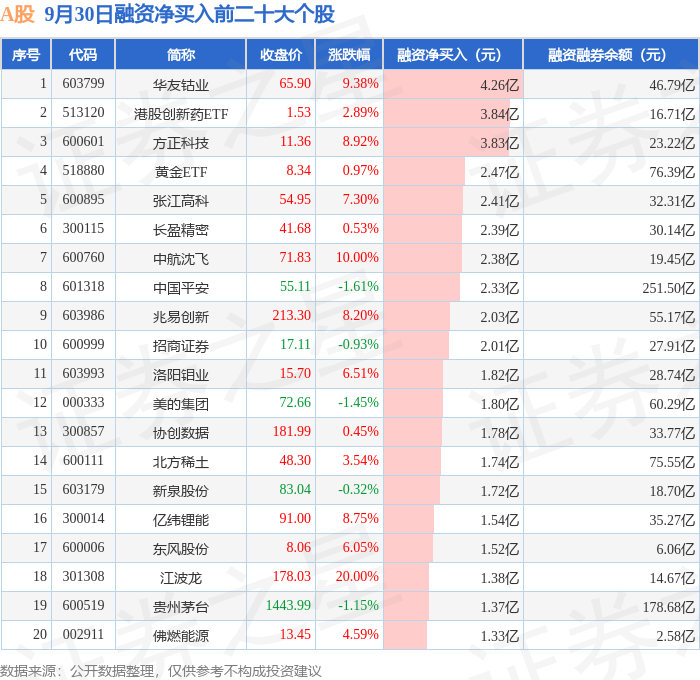Click the 46.79亿 balance value

tap(672, 85)
